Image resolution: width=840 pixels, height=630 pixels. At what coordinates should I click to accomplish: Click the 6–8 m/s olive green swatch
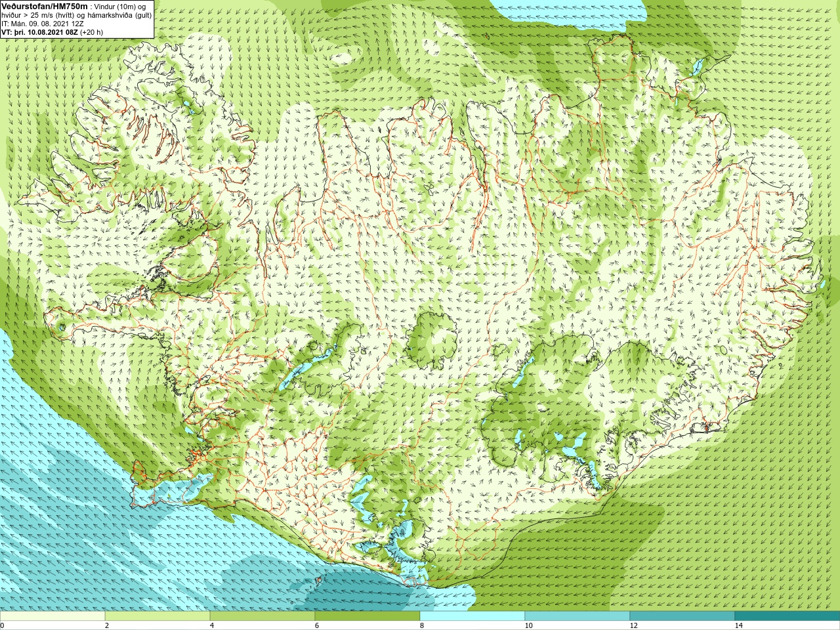[x=367, y=616]
